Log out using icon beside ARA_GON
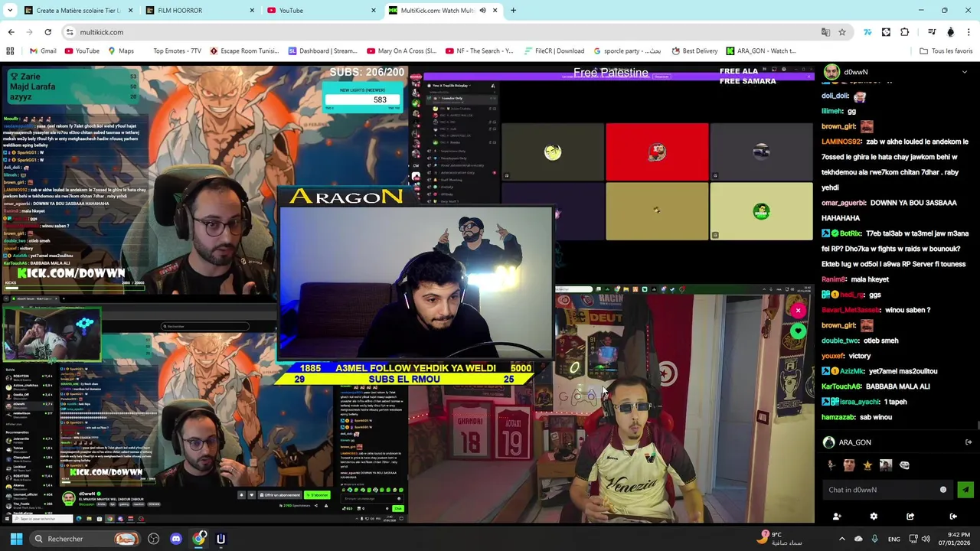Screen dimensions: 980x551 [x=969, y=442]
